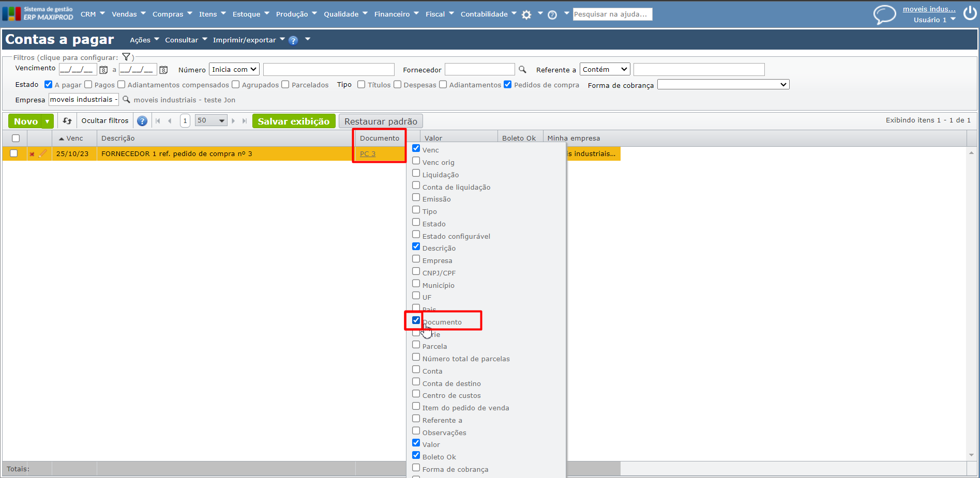Go to first page of results
The width and height of the screenshot is (980, 478).
click(158, 121)
